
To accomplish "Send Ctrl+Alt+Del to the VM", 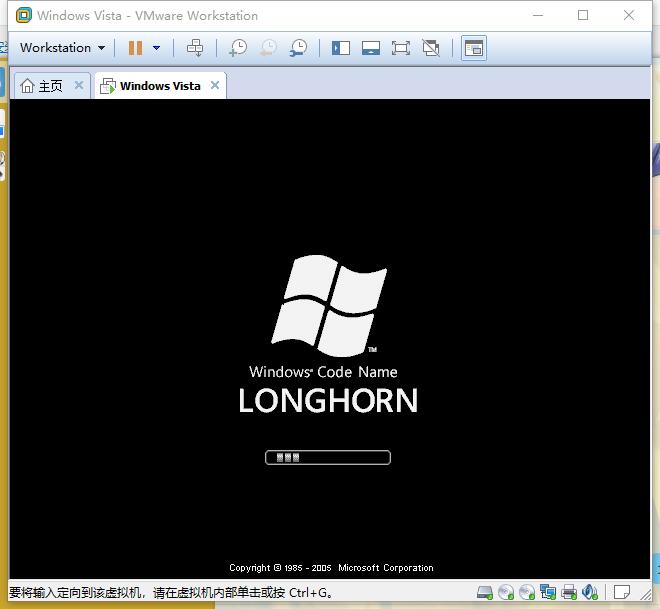I will click(195, 48).
